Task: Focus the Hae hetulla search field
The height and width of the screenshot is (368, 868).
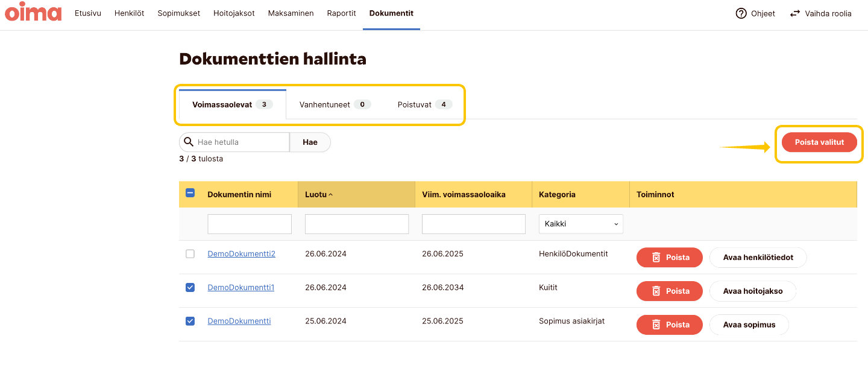Action: pos(234,142)
